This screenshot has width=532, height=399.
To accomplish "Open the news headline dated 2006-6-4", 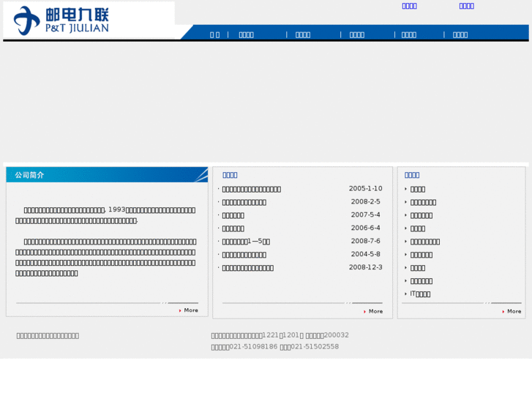I will [233, 228].
